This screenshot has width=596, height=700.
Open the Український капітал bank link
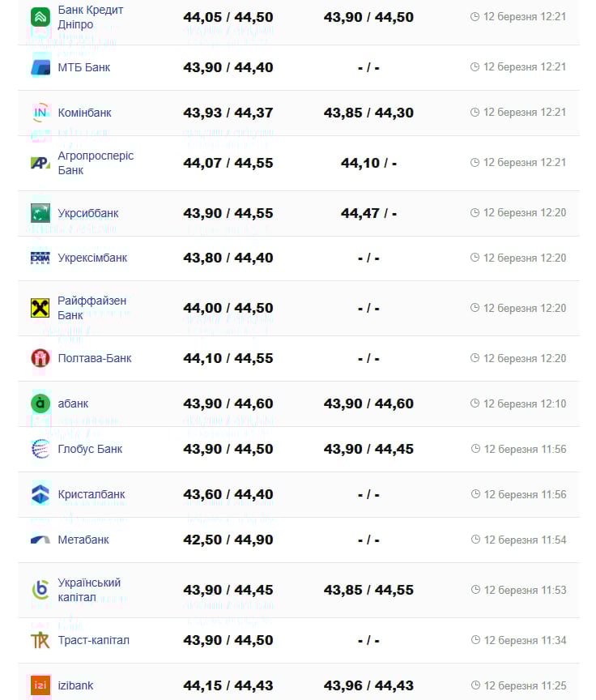coord(89,590)
